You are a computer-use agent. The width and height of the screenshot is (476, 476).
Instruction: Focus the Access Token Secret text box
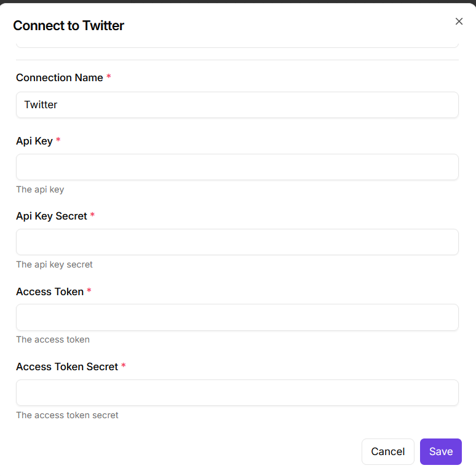(x=237, y=392)
